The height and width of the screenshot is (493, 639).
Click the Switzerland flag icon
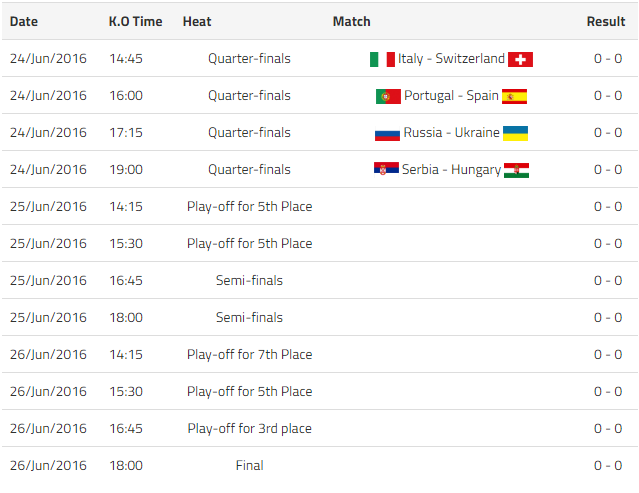coord(520,59)
